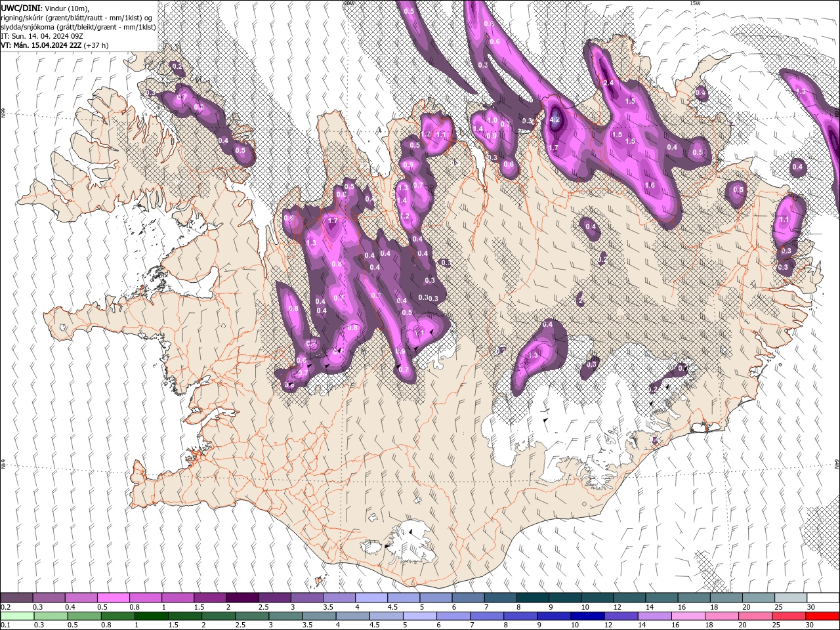The width and height of the screenshot is (840, 630).
Task: Click the bright pink 0.5 snow legend swatch
Action: click(113, 598)
